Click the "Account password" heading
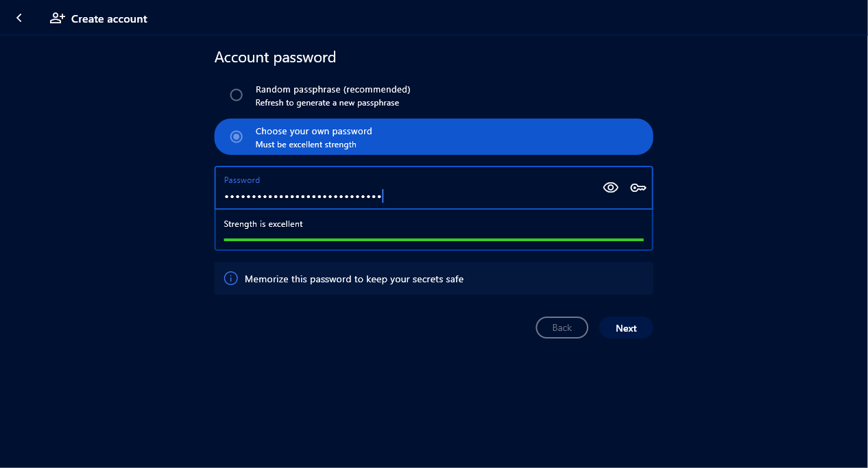 coord(275,58)
